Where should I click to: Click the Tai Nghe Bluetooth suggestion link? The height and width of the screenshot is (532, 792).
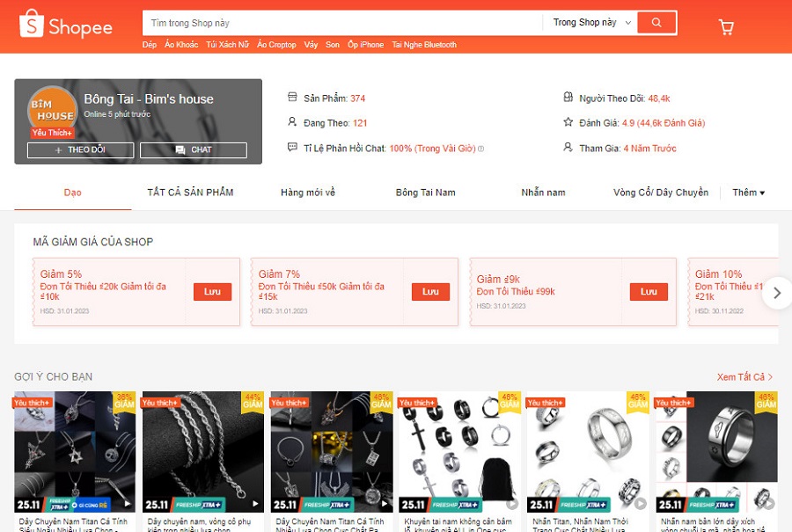click(x=424, y=45)
